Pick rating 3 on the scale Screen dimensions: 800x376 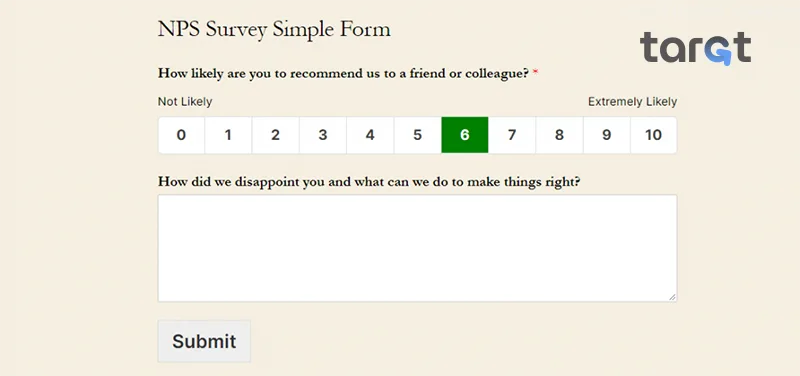coord(323,135)
